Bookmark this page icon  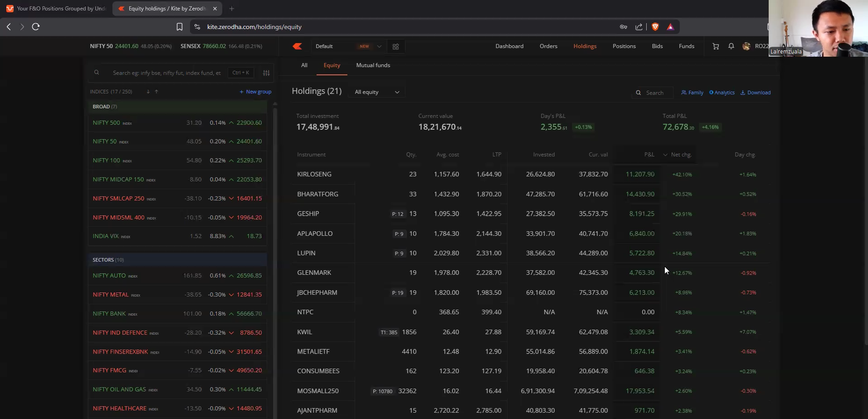click(x=179, y=27)
